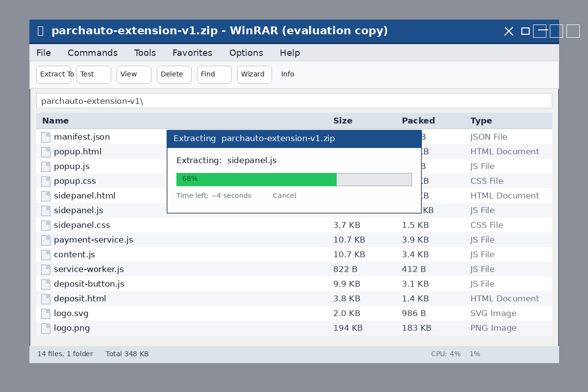Open the Options menu

click(x=246, y=53)
